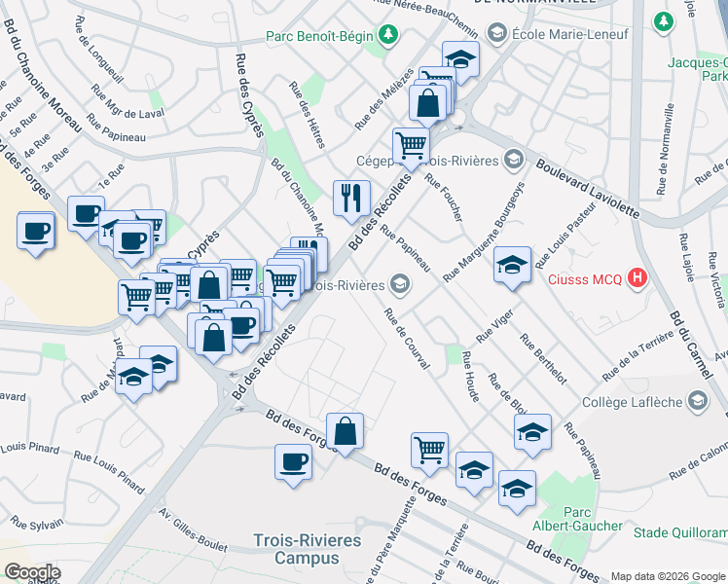Open the shopping cart marker next to Bd des Récollets
728x584 pixels.
tap(282, 284)
